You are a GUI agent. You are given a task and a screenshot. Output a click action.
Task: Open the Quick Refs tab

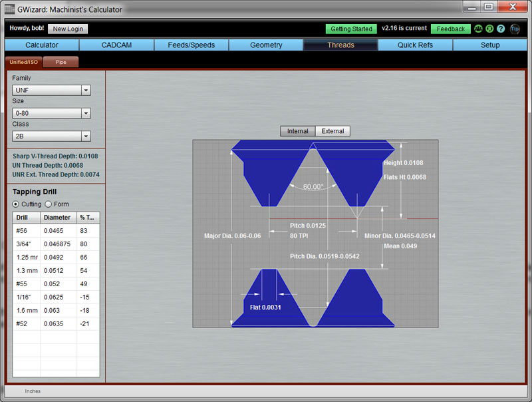coord(415,45)
